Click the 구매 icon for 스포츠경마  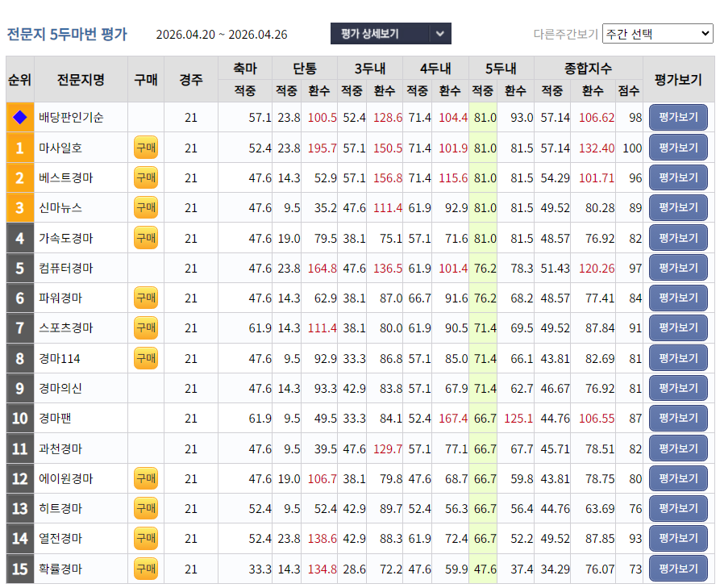click(145, 327)
